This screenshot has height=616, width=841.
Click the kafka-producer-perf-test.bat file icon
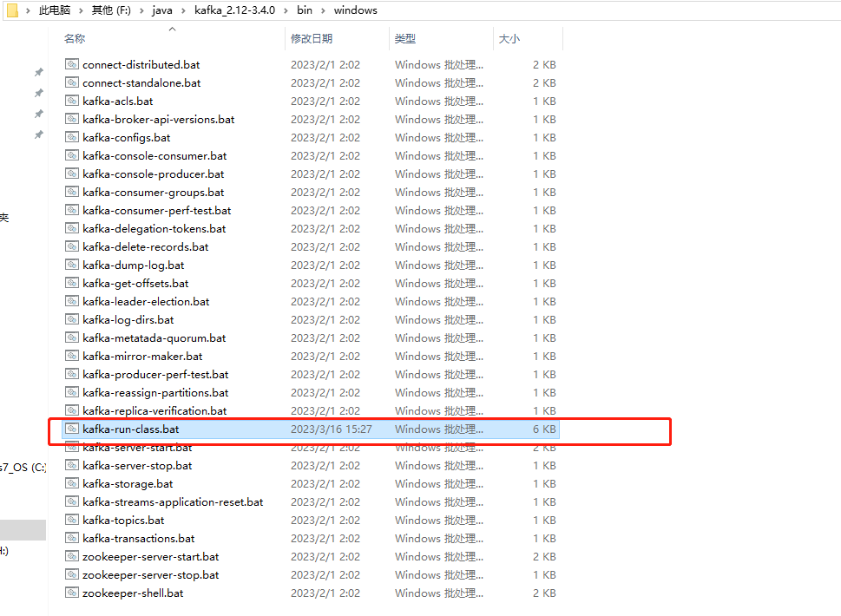(72, 374)
